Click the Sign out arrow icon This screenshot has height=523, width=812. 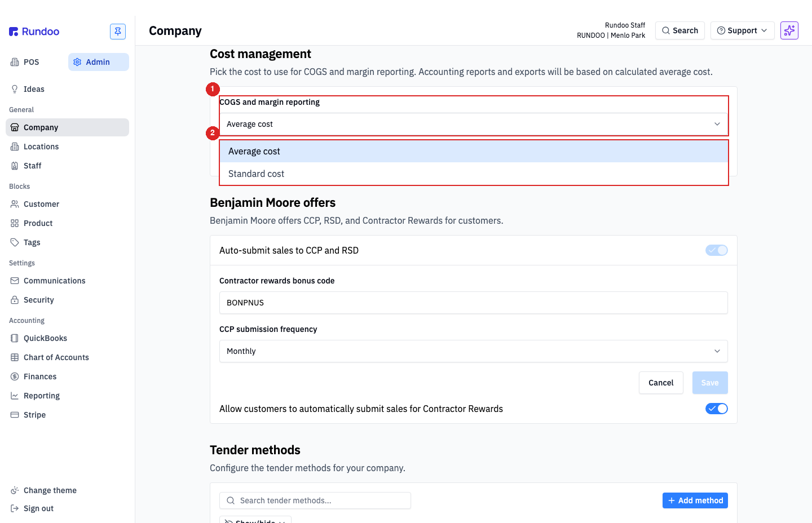pyautogui.click(x=15, y=508)
